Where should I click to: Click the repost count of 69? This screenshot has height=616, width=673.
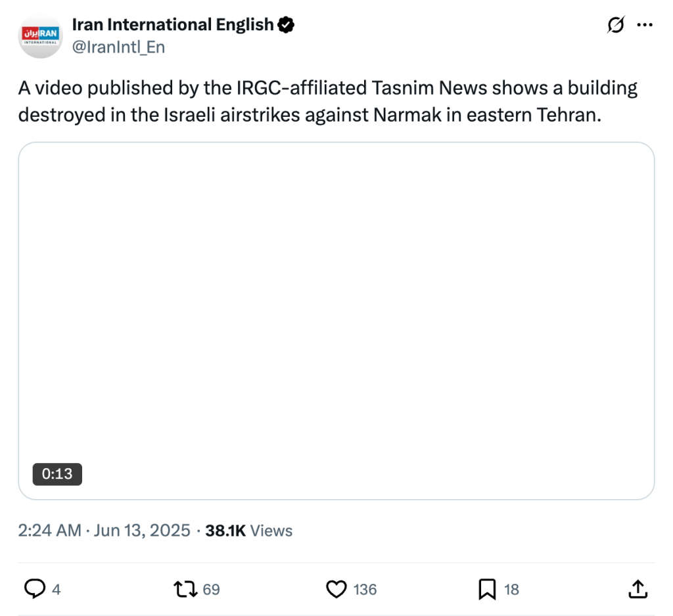point(211,590)
